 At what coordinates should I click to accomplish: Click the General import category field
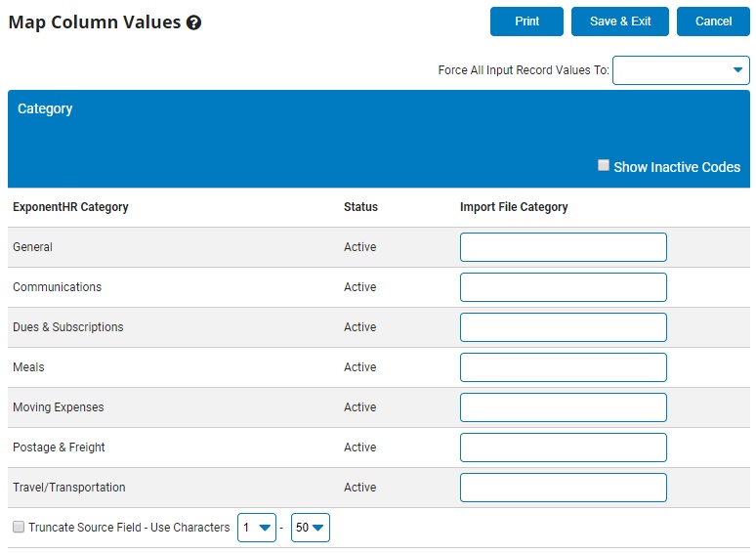coord(563,247)
